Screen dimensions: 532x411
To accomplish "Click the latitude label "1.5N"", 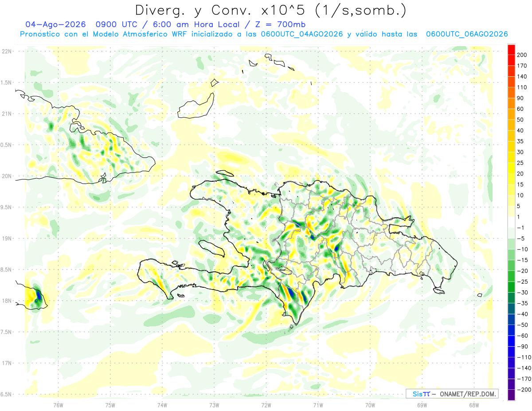I will pos(7,82).
